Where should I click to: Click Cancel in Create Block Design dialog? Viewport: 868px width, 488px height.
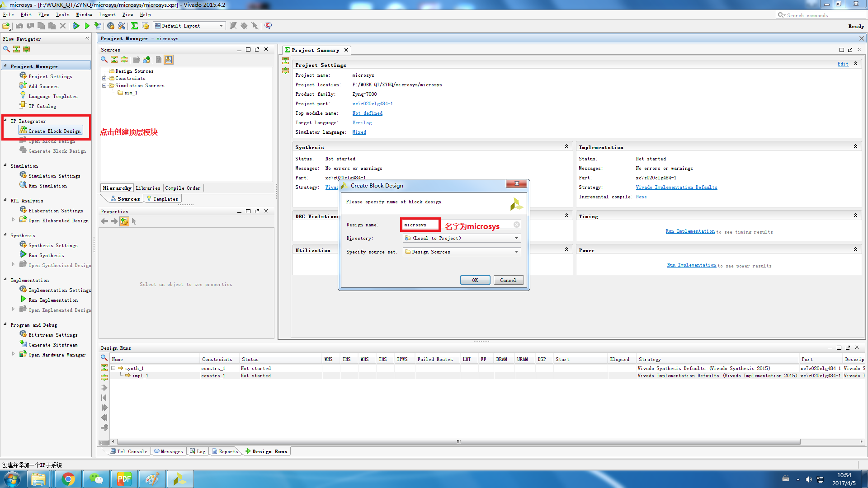(508, 280)
